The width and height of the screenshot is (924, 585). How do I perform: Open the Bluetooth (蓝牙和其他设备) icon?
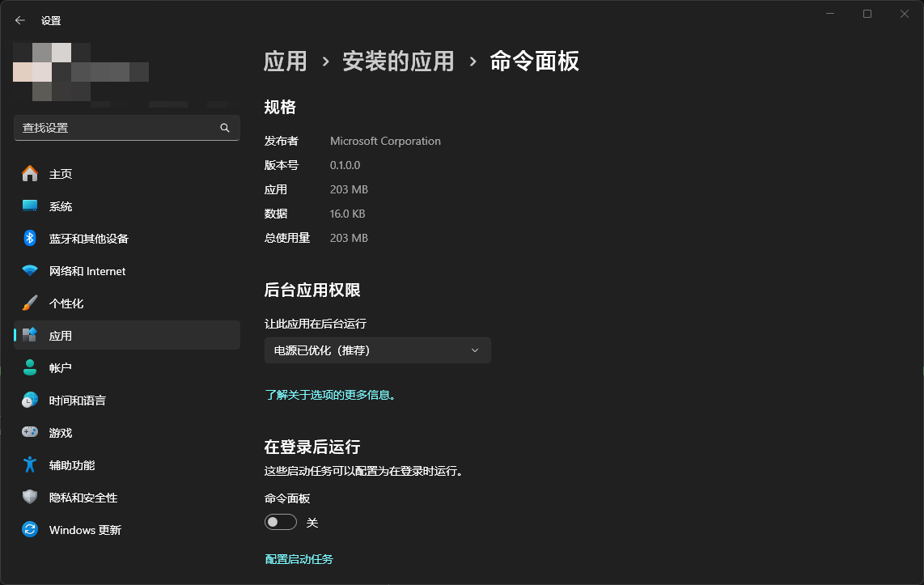pos(30,239)
